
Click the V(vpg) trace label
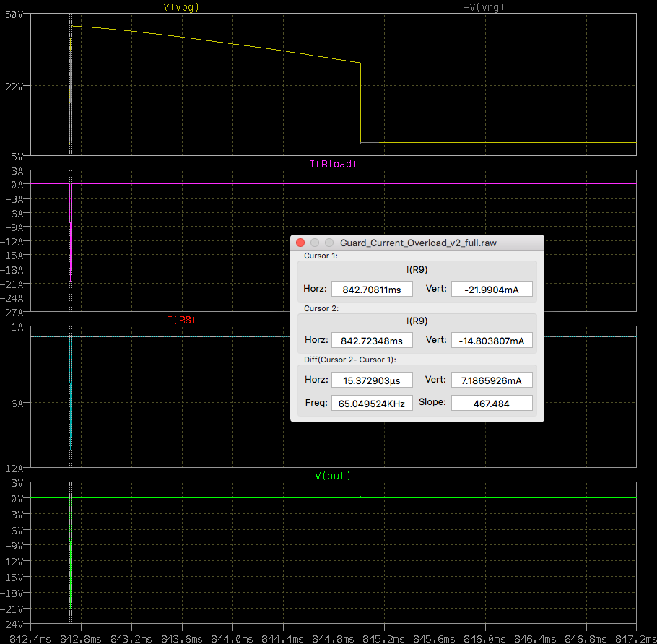point(181,7)
